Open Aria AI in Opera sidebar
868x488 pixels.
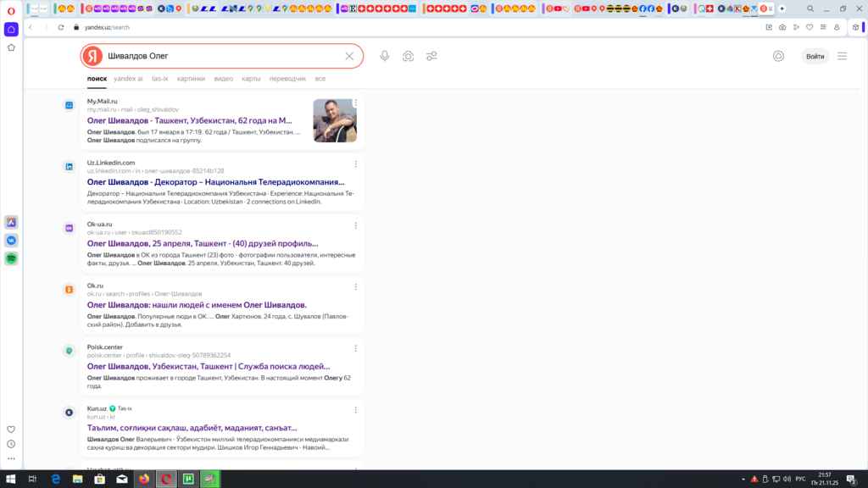tap(11, 222)
